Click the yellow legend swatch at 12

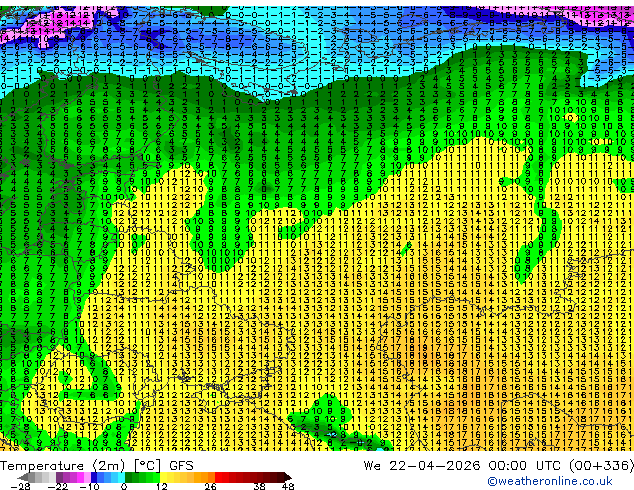pyautogui.click(x=163, y=477)
